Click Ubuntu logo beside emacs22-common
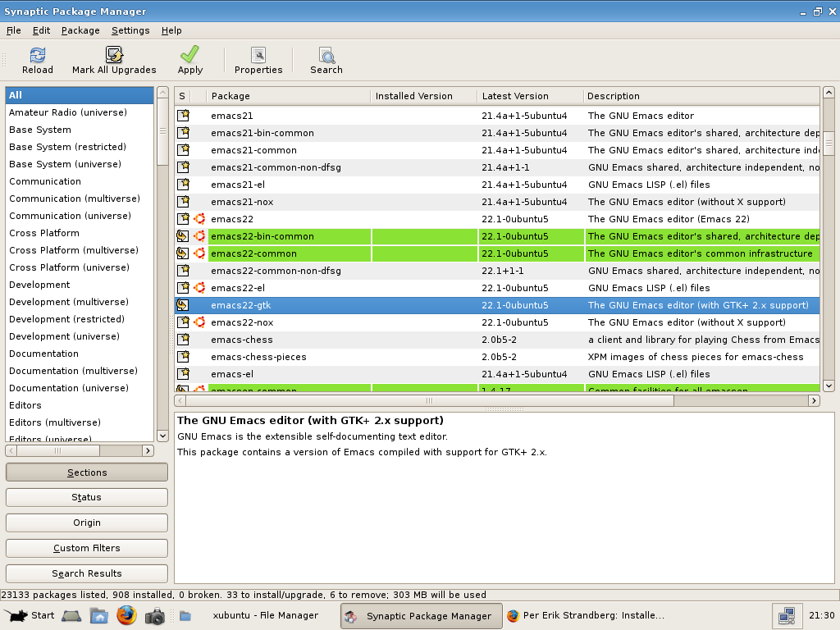This screenshot has width=840, height=630. tap(199, 253)
